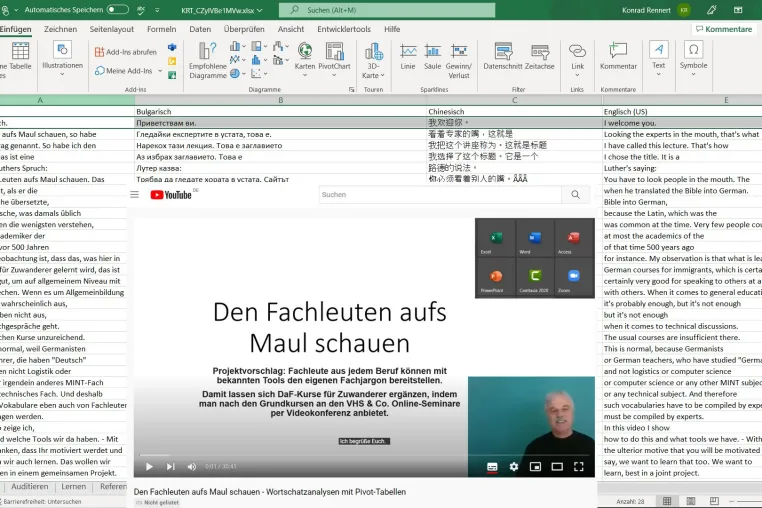The image size is (762, 508).
Task: Select the 'Luther's saying:' cell
Action: point(682,168)
